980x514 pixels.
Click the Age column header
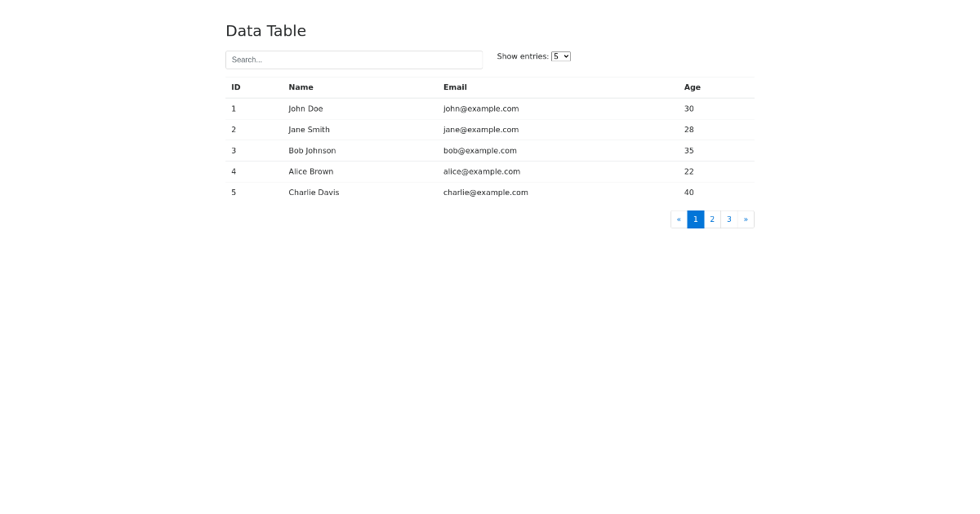pyautogui.click(x=693, y=87)
